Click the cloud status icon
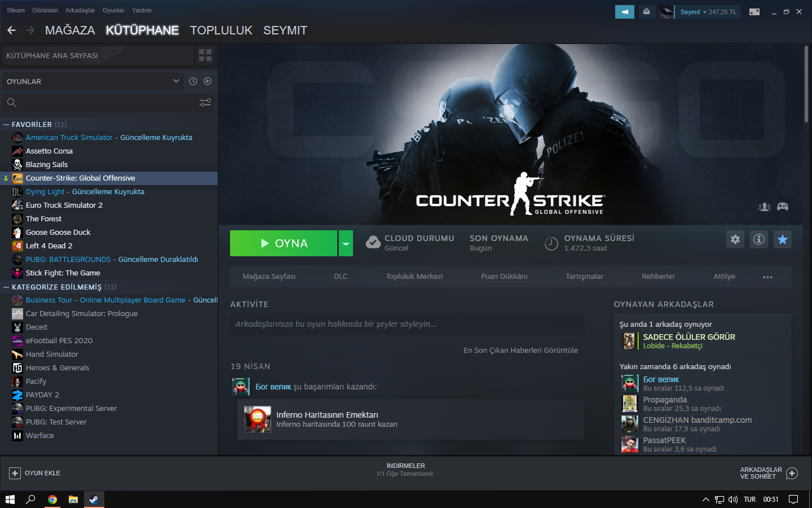 coord(373,243)
